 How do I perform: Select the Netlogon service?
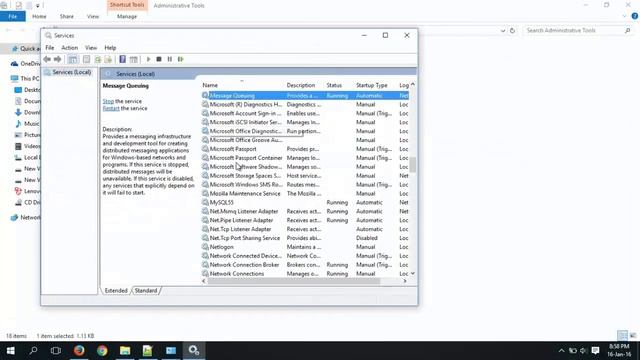[x=305, y=247]
